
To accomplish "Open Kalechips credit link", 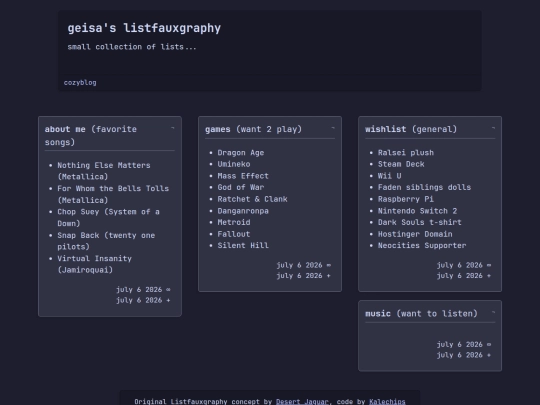I will (387, 402).
